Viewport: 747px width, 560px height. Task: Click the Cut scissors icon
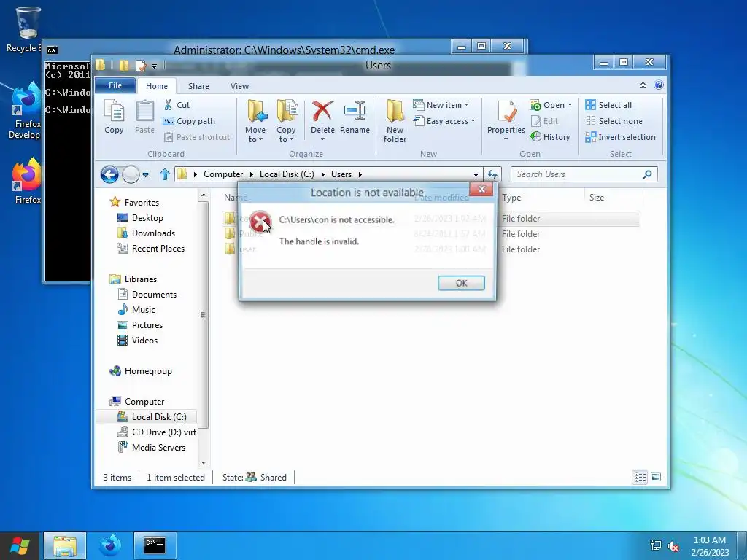pos(169,105)
